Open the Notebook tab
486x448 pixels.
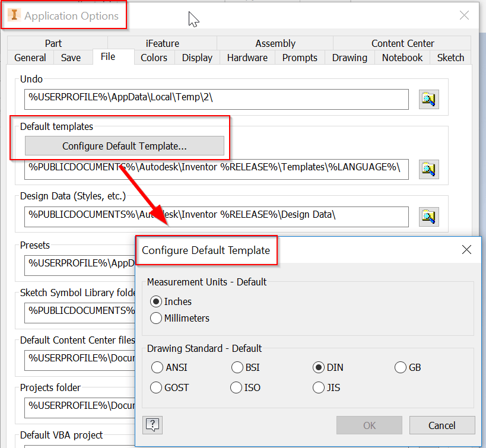click(x=402, y=58)
